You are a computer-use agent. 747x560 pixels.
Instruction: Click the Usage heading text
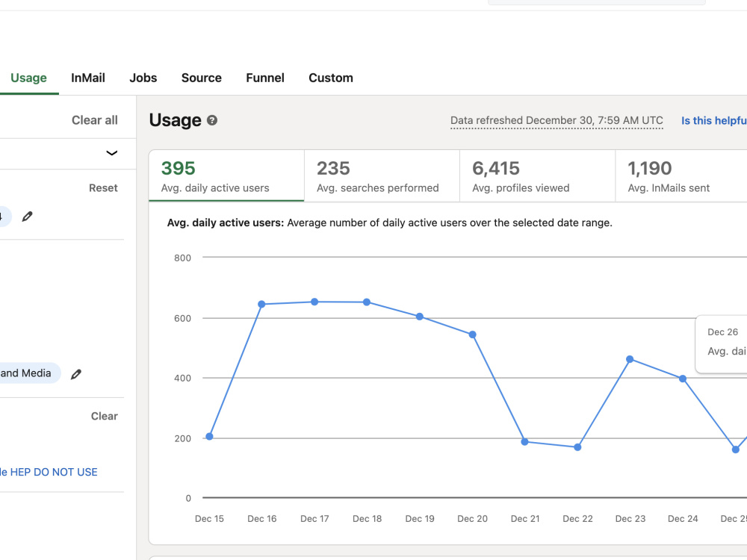coord(176,120)
